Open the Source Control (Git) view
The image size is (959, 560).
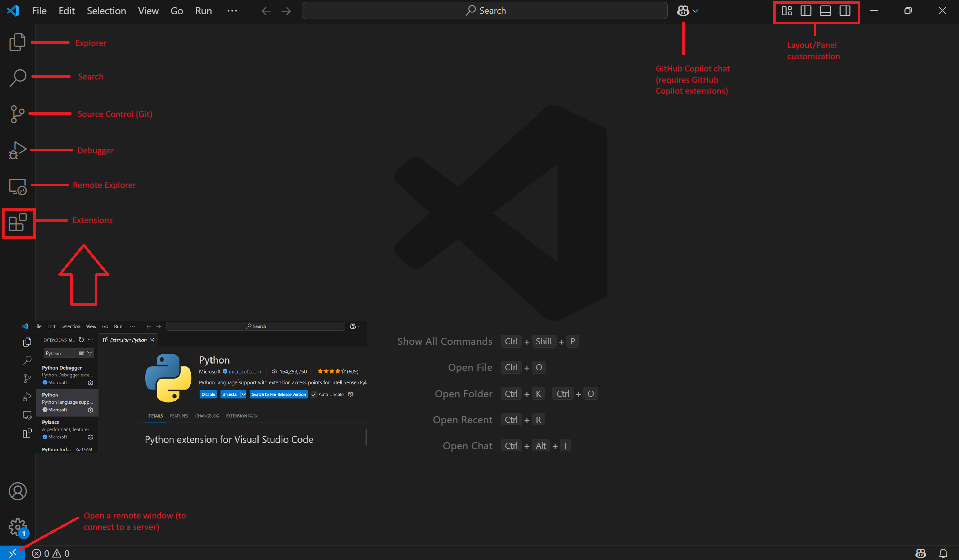pyautogui.click(x=18, y=114)
